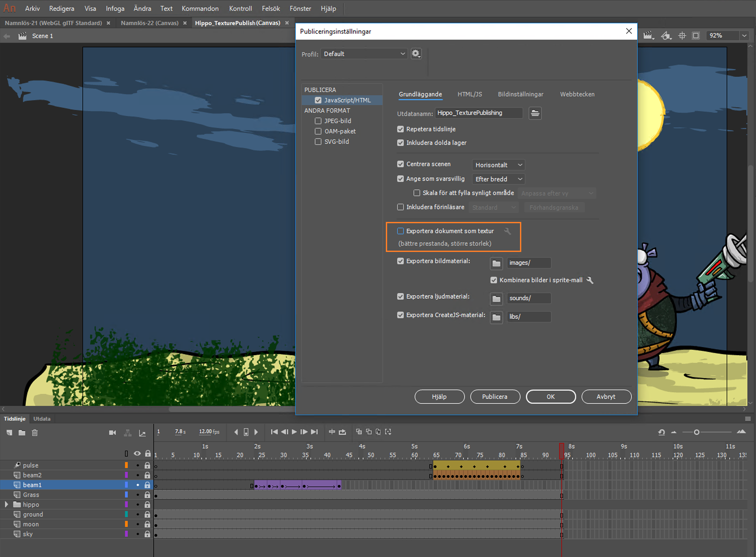This screenshot has width=756, height=557.
Task: Check the JPEG-bild format option
Action: click(x=318, y=121)
